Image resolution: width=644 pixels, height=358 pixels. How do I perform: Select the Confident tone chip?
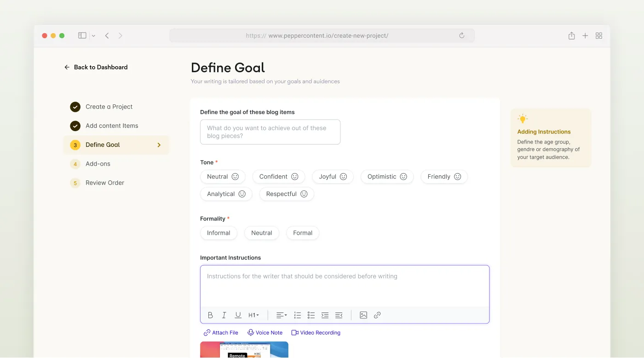click(279, 177)
